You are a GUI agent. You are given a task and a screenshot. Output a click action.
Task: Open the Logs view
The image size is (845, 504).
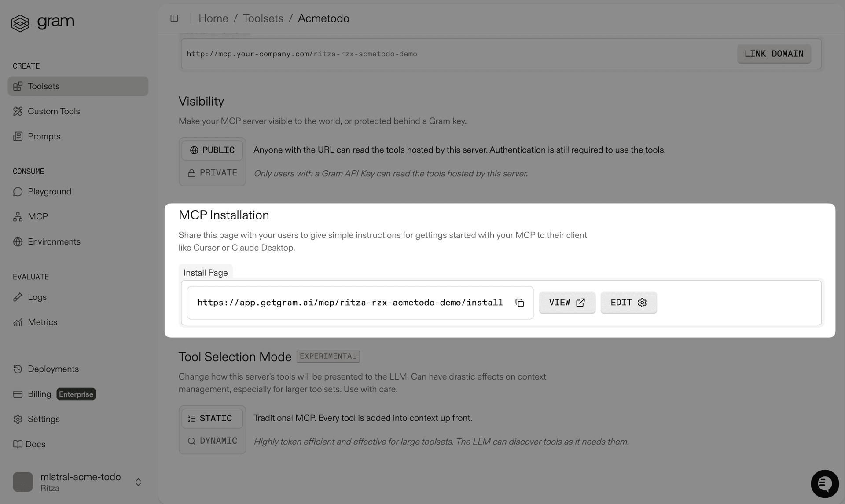click(x=37, y=297)
